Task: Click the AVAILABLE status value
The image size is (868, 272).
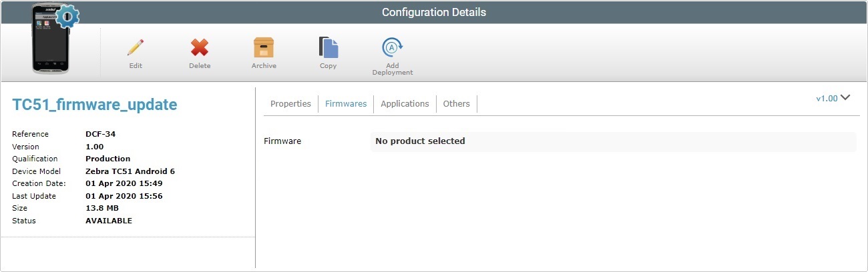Action: 109,221
